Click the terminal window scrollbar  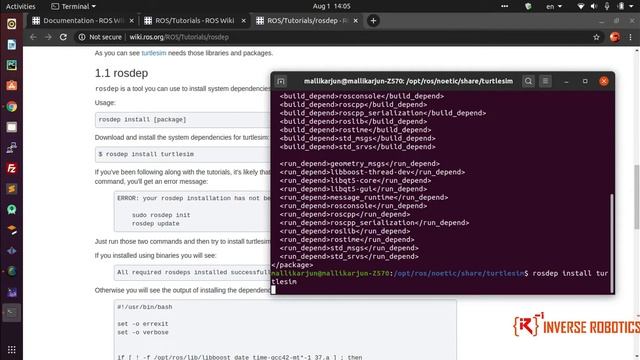[611, 243]
